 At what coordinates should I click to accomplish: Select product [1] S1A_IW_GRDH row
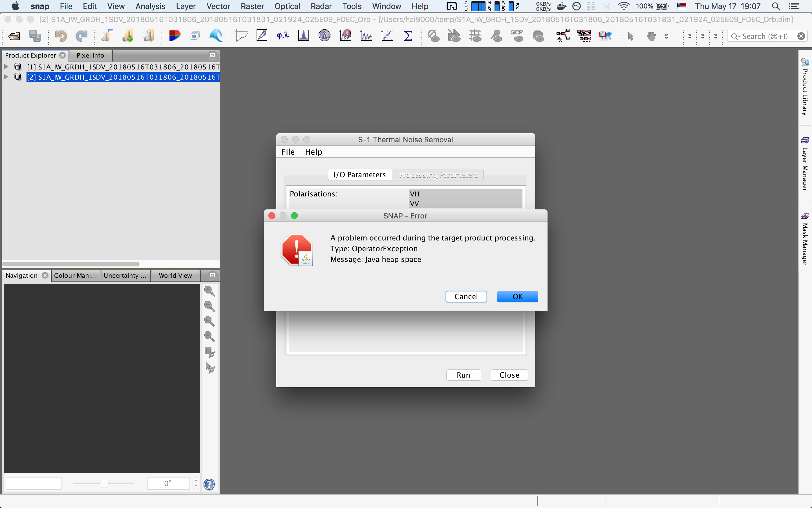(123, 67)
